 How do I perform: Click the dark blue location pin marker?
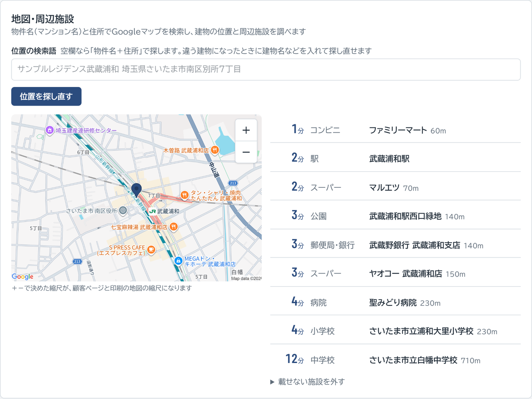137,190
